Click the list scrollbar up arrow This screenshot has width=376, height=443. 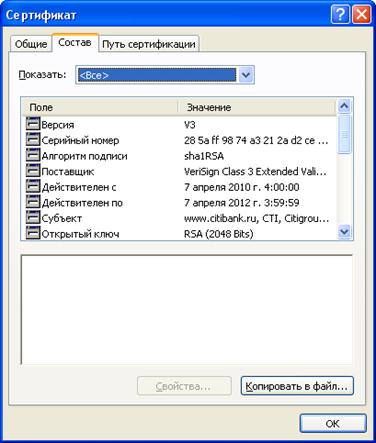coord(344,106)
